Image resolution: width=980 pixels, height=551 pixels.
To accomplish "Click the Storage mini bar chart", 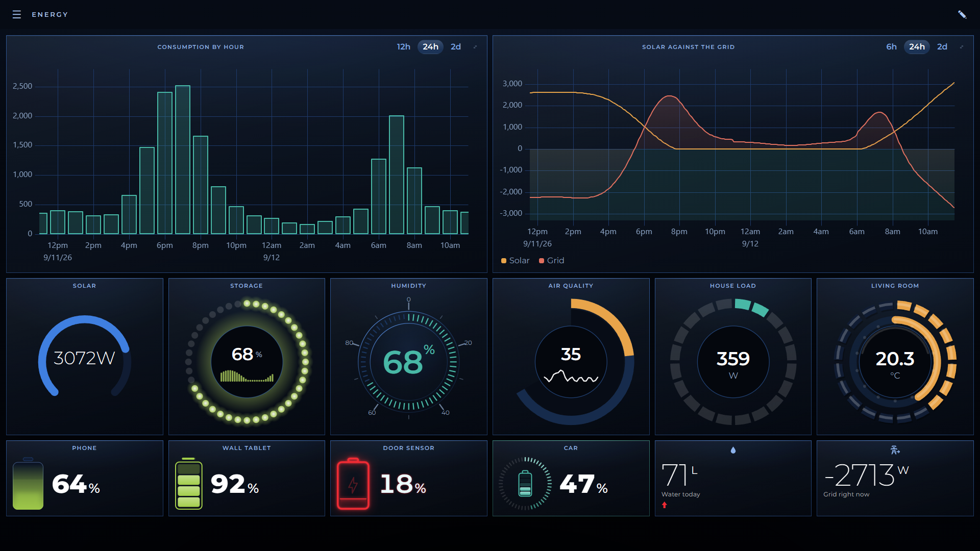I will click(247, 376).
